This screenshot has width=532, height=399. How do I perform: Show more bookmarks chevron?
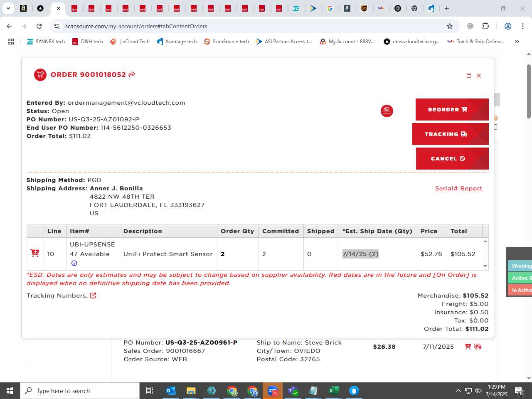(x=517, y=42)
